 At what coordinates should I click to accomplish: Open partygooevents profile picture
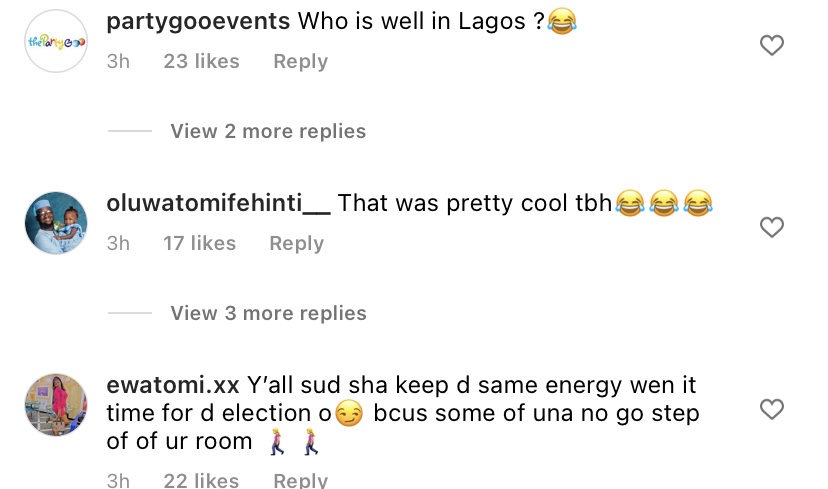pos(56,41)
